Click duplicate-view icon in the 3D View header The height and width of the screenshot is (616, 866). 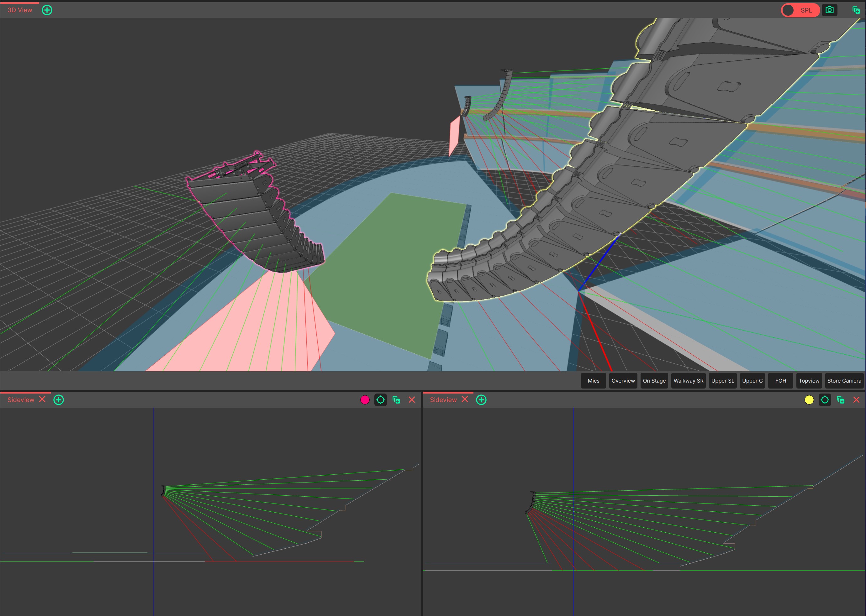[x=856, y=10]
